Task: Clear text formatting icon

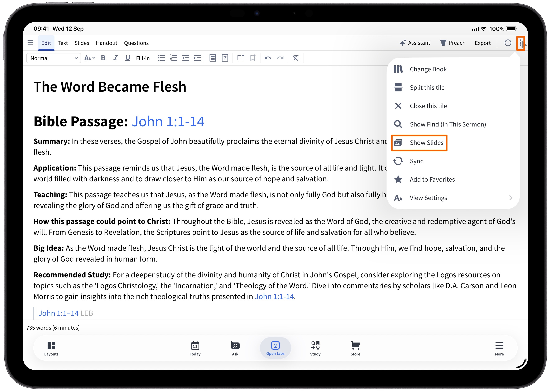Action: tap(296, 58)
